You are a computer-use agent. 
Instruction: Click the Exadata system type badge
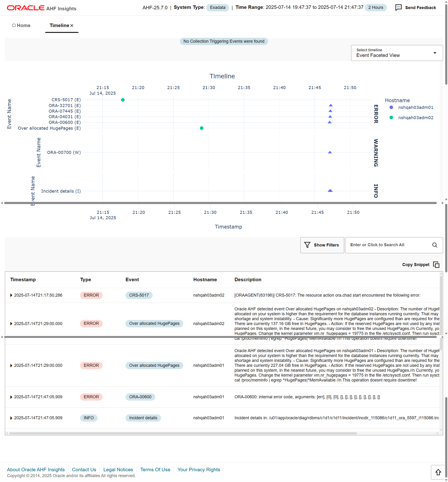(217, 7)
